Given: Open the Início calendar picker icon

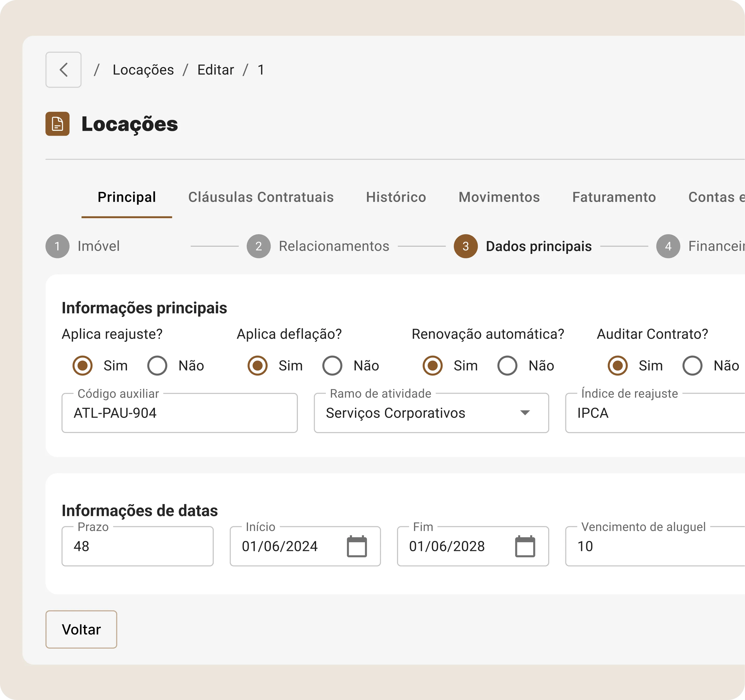Looking at the screenshot, I should [356, 546].
